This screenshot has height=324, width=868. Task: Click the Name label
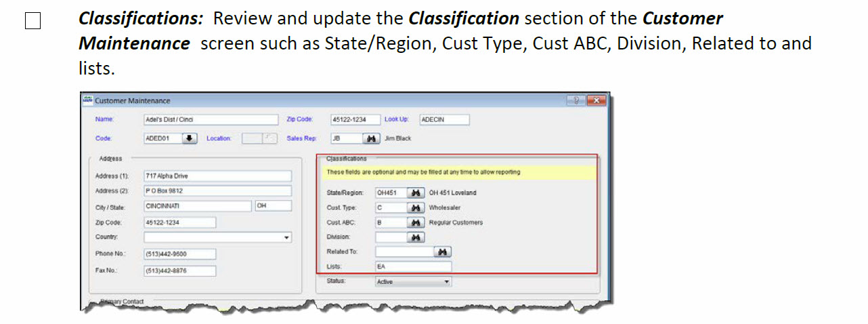coord(105,119)
